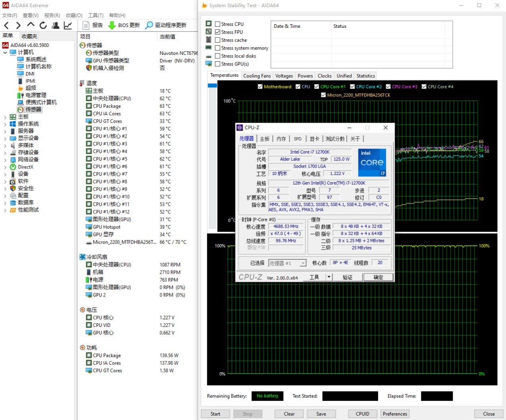Click the 多媒体 speaker icon in tree
The height and width of the screenshot is (420, 506).
13,145
